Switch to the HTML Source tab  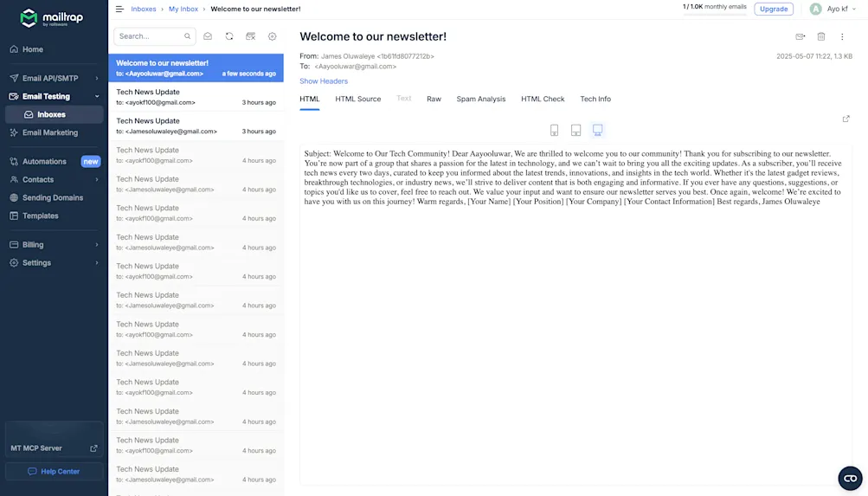tap(357, 99)
